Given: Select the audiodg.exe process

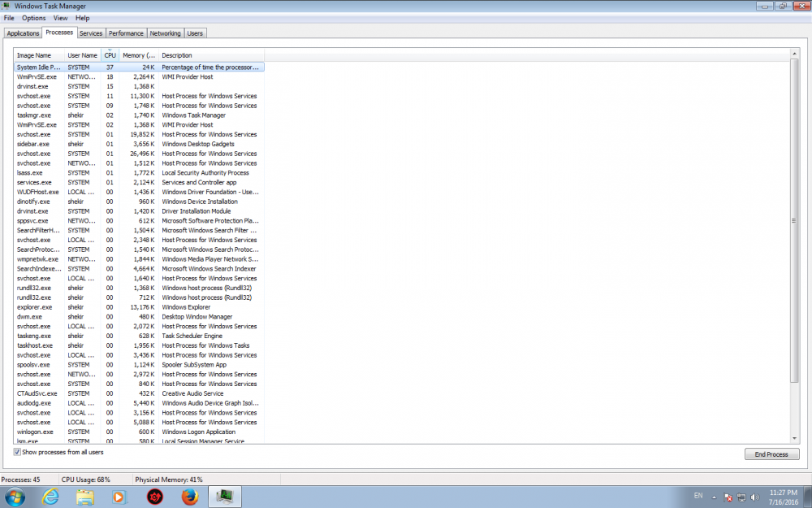Looking at the screenshot, I should click(x=139, y=403).
